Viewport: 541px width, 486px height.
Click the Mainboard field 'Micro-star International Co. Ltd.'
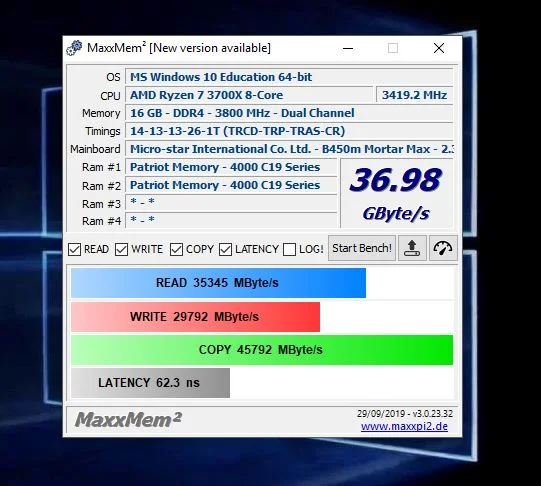click(x=289, y=149)
